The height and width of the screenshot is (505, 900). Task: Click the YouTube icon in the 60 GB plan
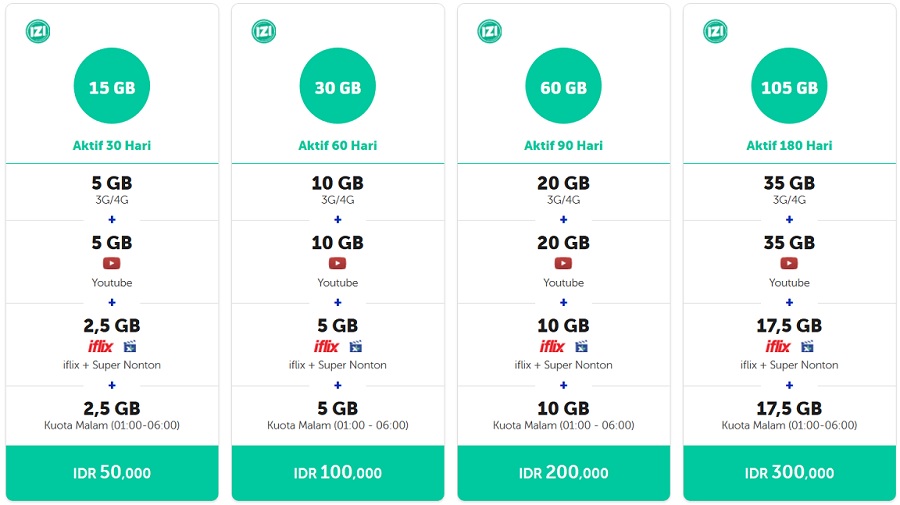coord(563,264)
